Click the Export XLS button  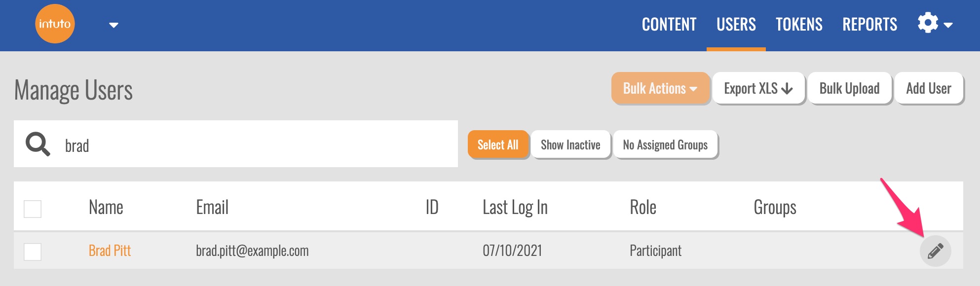pos(758,89)
